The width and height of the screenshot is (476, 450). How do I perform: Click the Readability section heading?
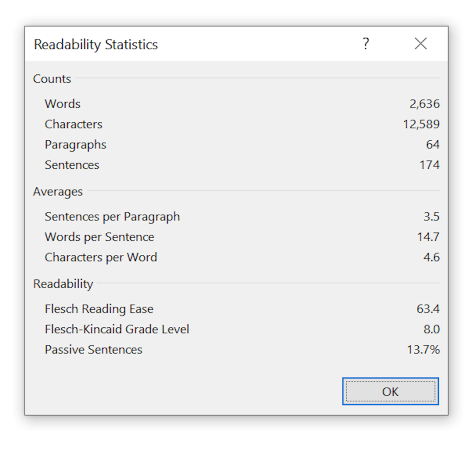click(63, 284)
